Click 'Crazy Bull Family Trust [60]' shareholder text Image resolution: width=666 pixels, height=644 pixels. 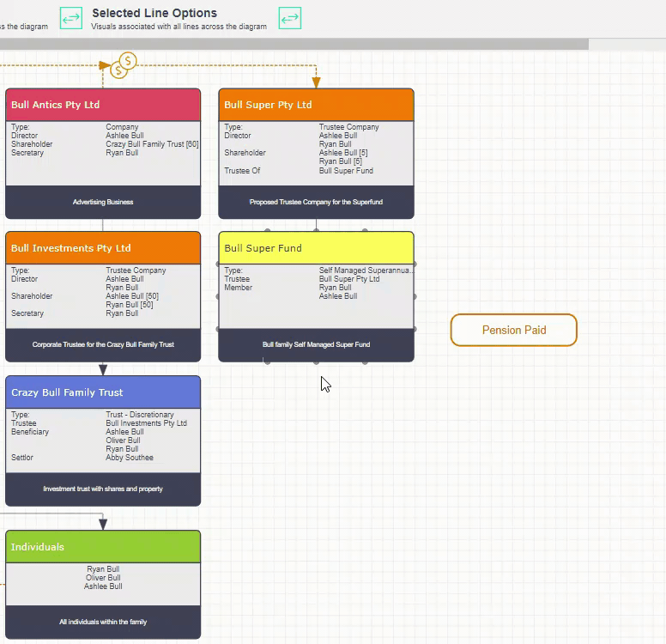152,144
